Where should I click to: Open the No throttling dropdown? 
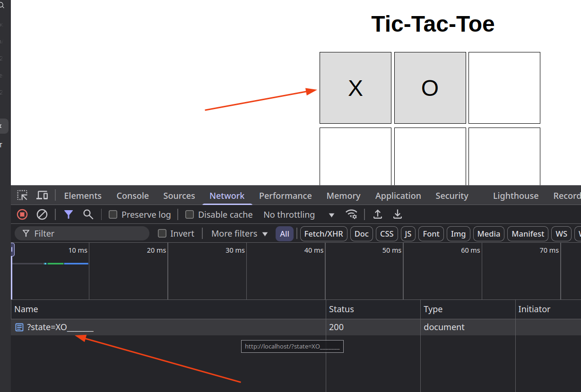click(299, 215)
